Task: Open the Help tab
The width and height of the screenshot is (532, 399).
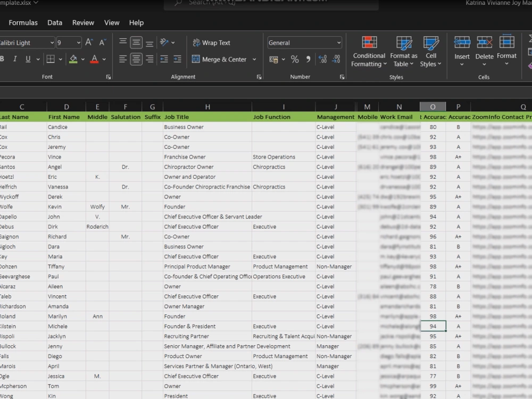Action: click(136, 23)
